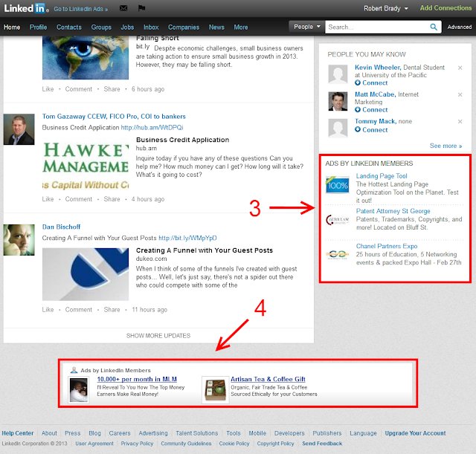Screen dimensions: 476x454
Task: Open Tom Gazaway's name link
Action: [114, 117]
